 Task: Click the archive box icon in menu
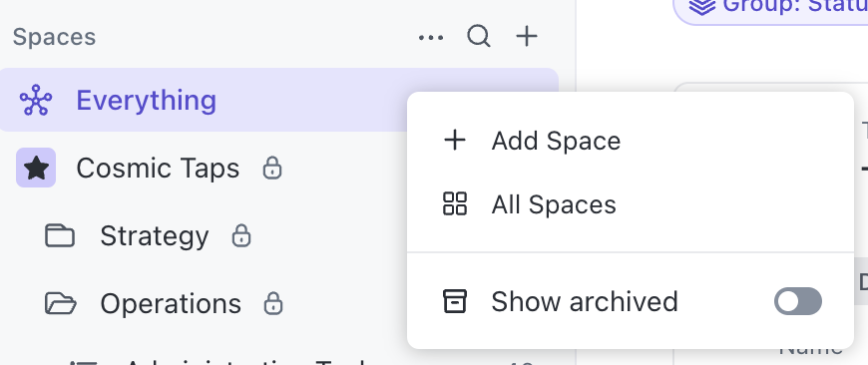pos(455,301)
